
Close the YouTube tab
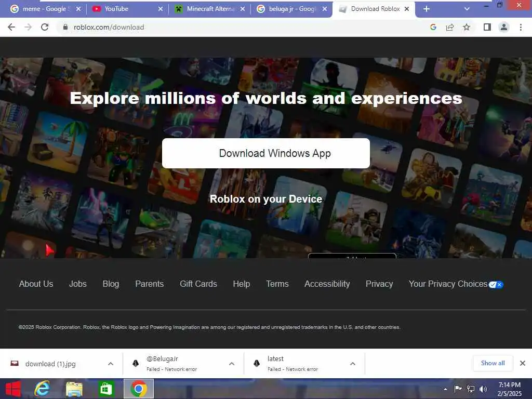coord(161,9)
